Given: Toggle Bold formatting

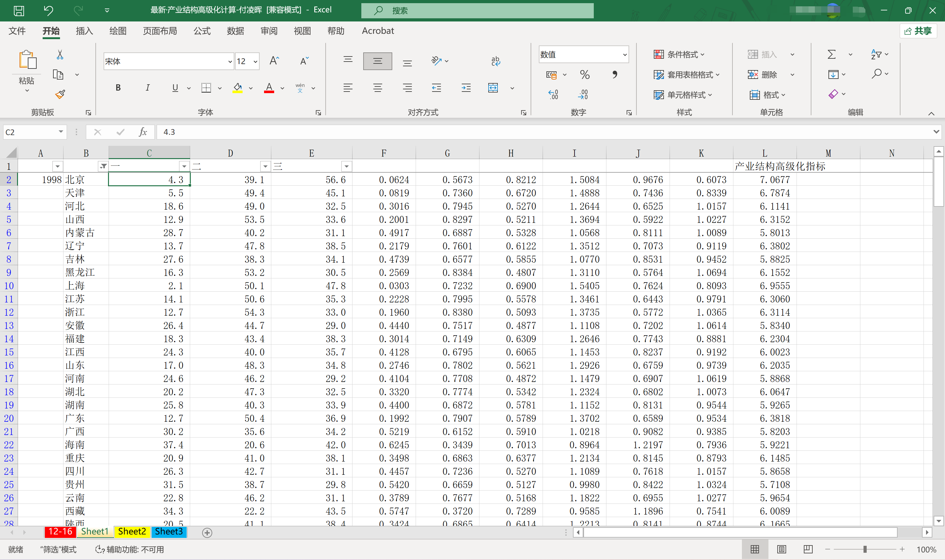Looking at the screenshot, I should pyautogui.click(x=118, y=88).
